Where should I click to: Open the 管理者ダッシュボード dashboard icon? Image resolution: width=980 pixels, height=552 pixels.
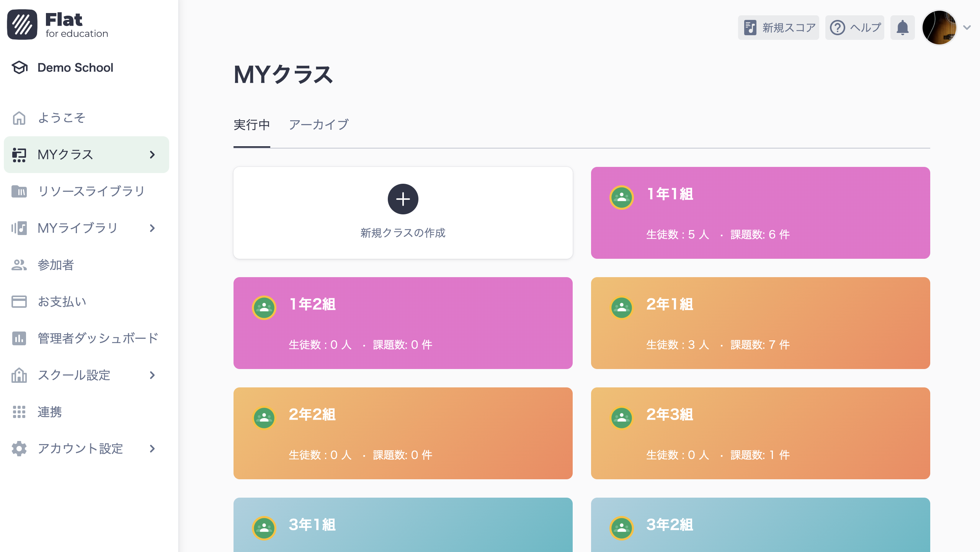pyautogui.click(x=19, y=338)
